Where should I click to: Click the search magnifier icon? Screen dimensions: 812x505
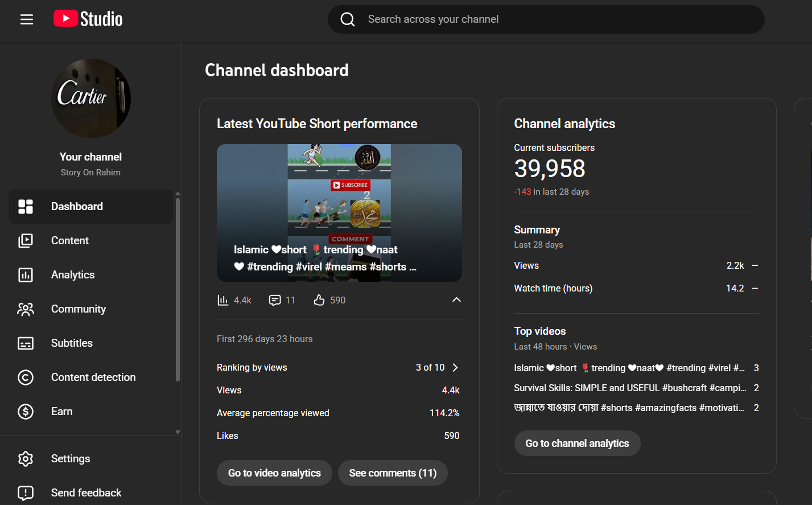click(x=348, y=19)
